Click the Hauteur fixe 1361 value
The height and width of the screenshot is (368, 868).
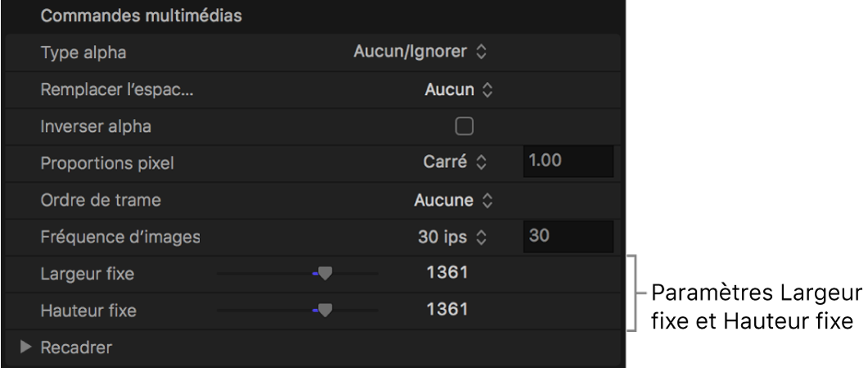coord(447,310)
